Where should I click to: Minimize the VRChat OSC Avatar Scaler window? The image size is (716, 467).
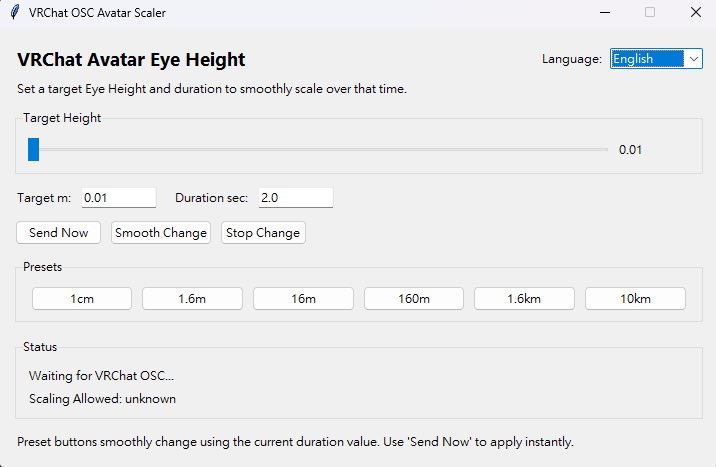605,12
